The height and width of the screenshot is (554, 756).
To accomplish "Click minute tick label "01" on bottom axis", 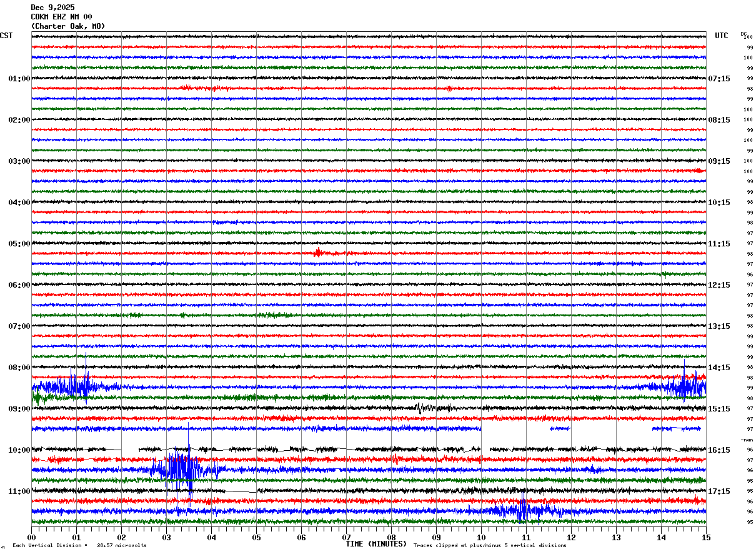I will pos(76,537).
